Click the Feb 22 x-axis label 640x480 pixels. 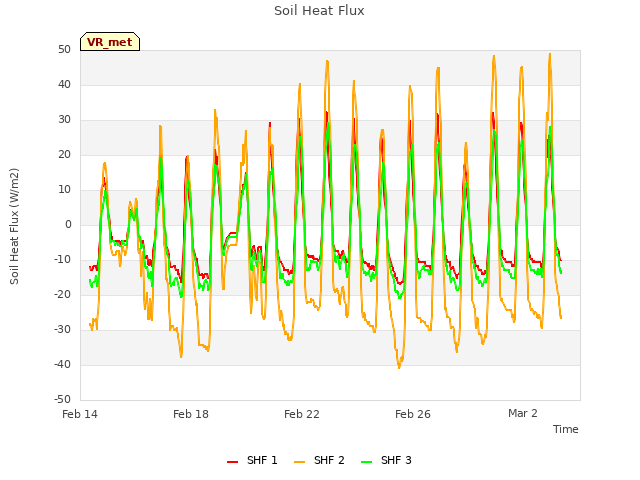tap(302, 414)
